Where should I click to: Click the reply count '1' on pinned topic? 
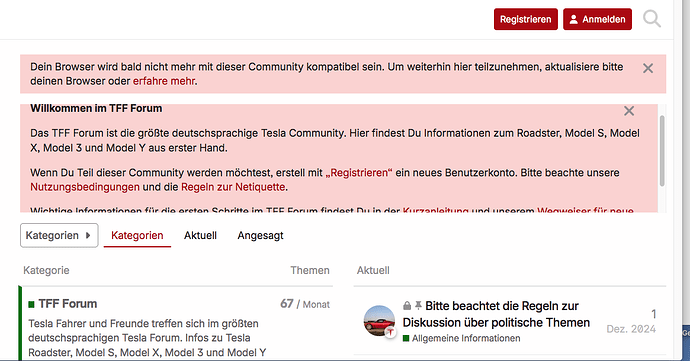(x=653, y=314)
